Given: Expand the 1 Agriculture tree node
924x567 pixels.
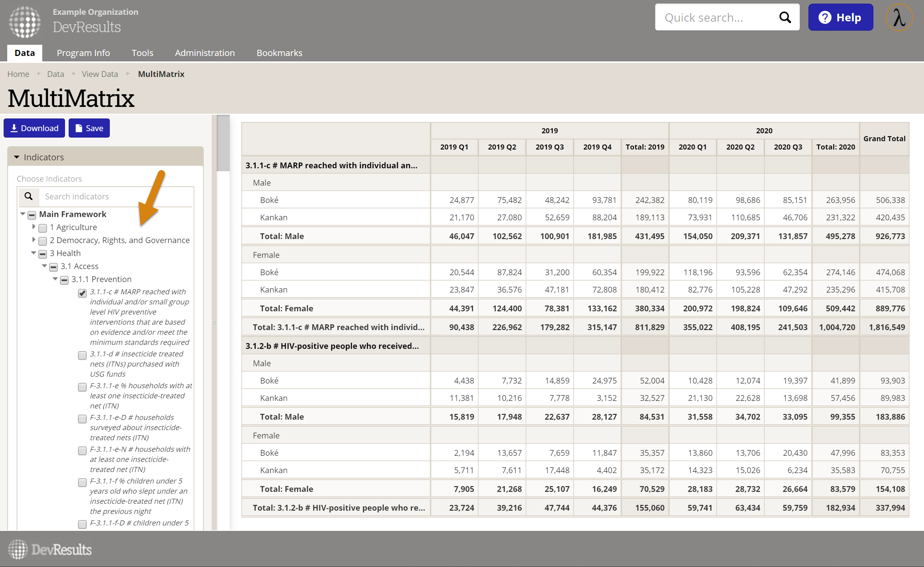Looking at the screenshot, I should [34, 227].
